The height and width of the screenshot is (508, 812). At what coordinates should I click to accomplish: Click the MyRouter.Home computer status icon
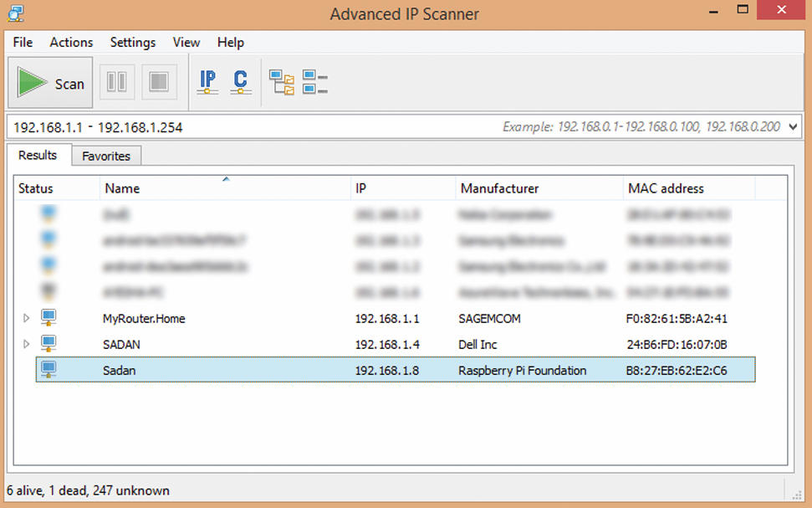(49, 317)
